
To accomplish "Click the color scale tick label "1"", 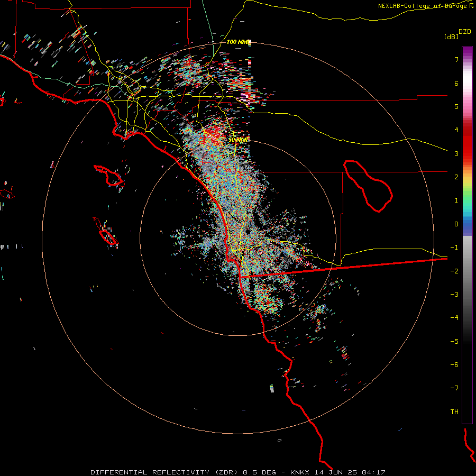I will click(x=456, y=200).
